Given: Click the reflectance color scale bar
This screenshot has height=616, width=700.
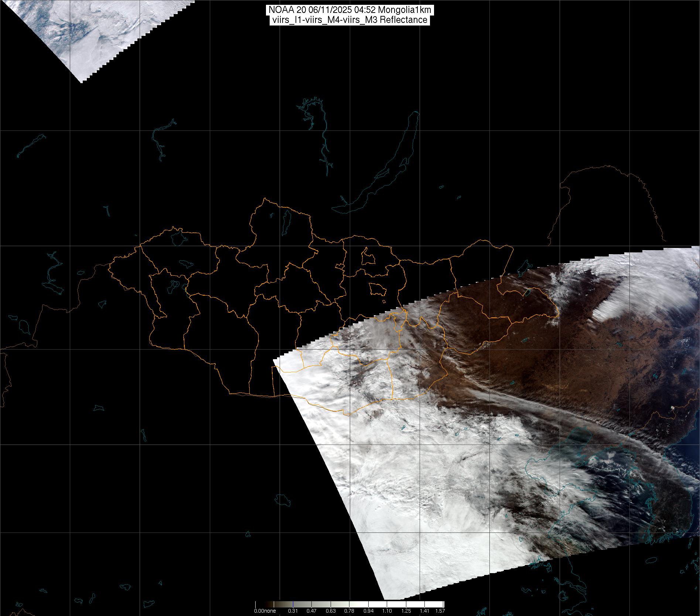Looking at the screenshot, I should pos(349,605).
